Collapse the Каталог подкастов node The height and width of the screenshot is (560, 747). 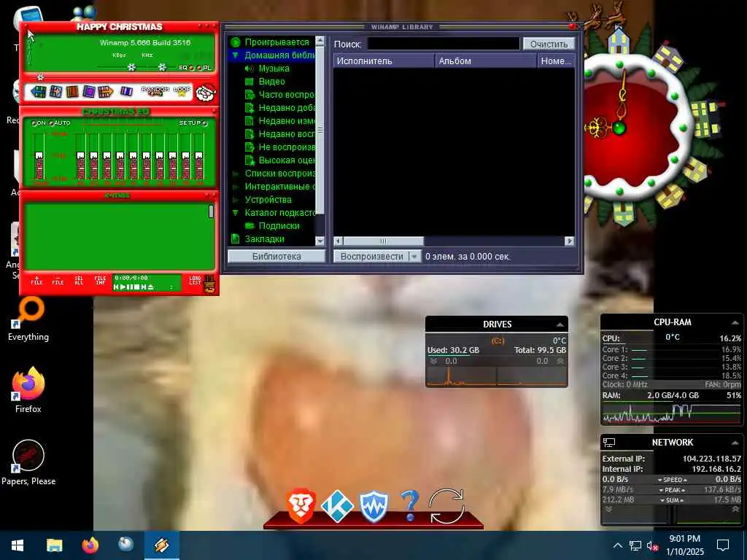pyautogui.click(x=236, y=213)
